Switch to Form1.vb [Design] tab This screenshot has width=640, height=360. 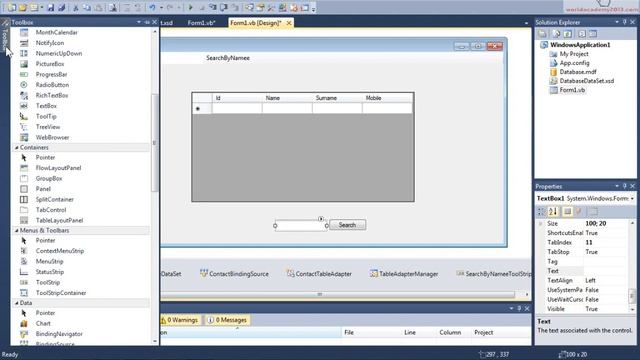pos(256,23)
